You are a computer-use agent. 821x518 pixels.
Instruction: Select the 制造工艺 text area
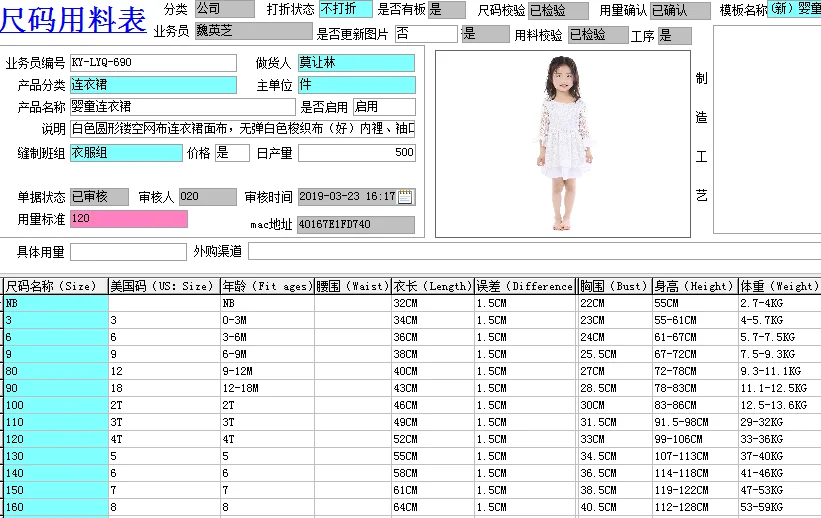767,129
